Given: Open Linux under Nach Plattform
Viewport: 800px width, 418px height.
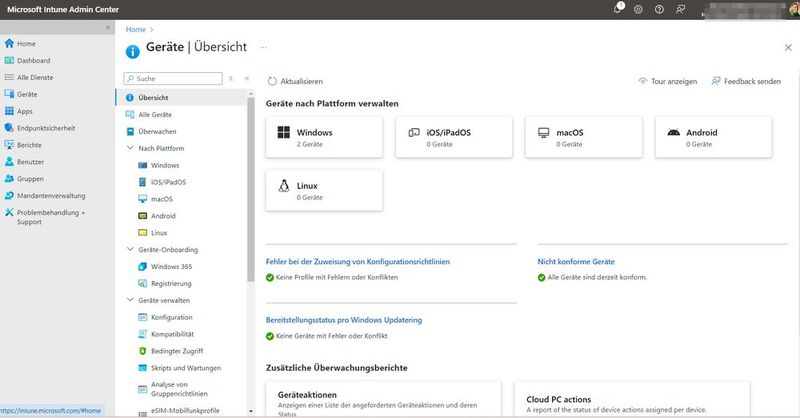Looking at the screenshot, I should 159,233.
